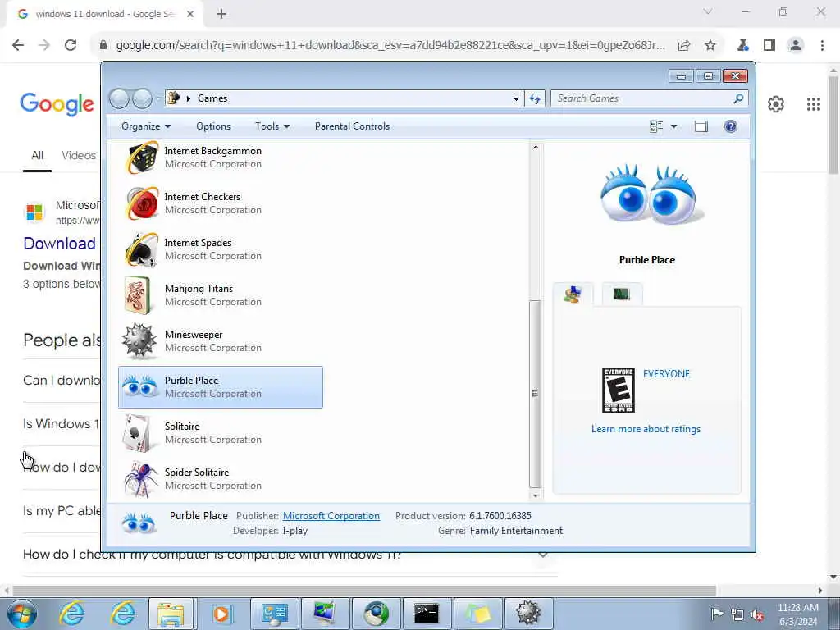Image resolution: width=840 pixels, height=630 pixels.
Task: Open the Tools dropdown menu
Action: pos(272,126)
